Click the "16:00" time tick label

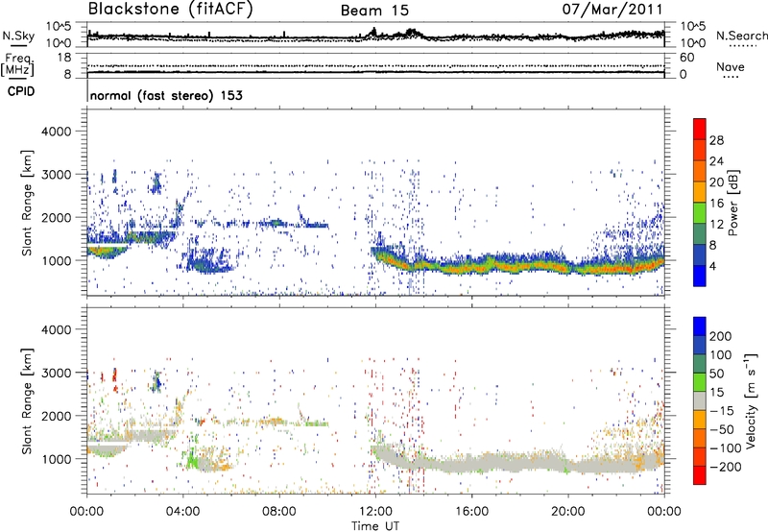click(471, 512)
